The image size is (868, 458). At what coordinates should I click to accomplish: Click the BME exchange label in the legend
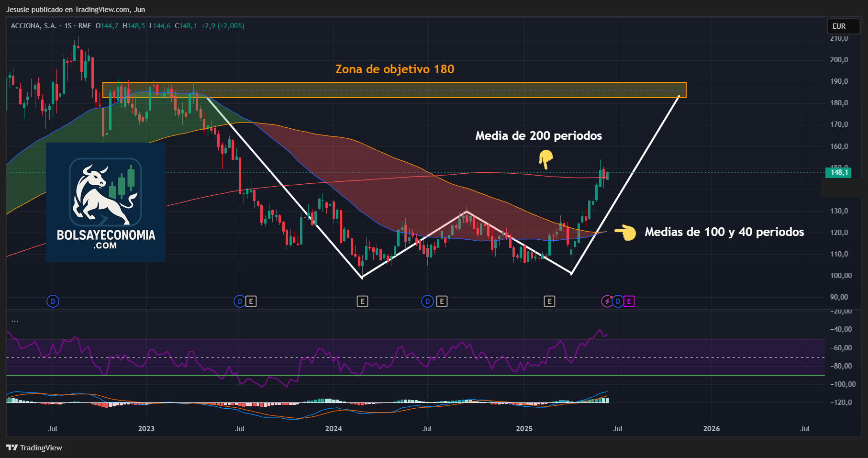pos(85,26)
